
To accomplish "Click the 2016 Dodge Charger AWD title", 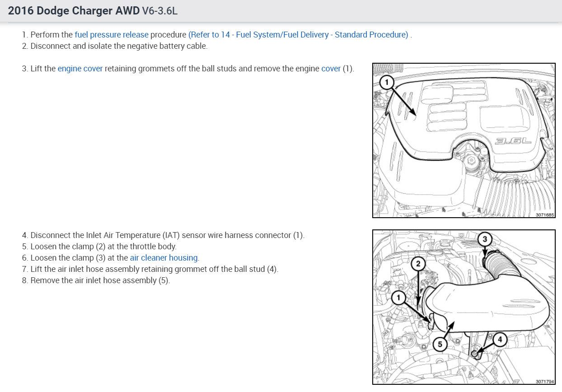I will (74, 11).
